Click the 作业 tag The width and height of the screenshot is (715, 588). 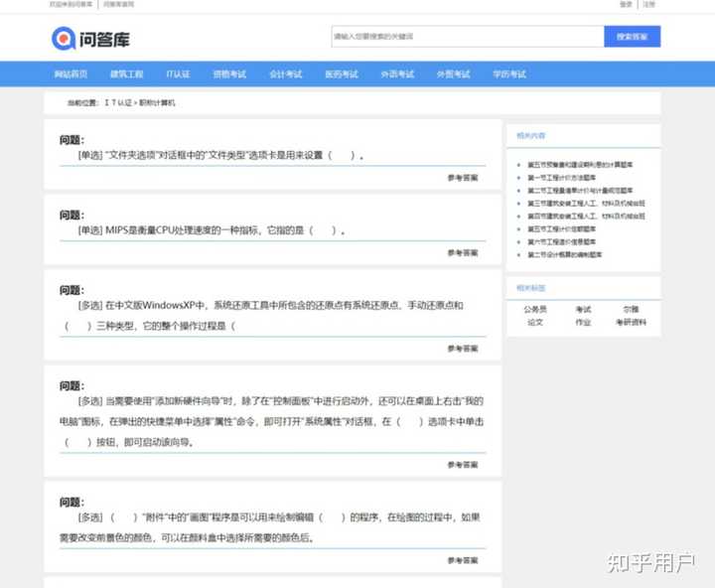click(583, 322)
